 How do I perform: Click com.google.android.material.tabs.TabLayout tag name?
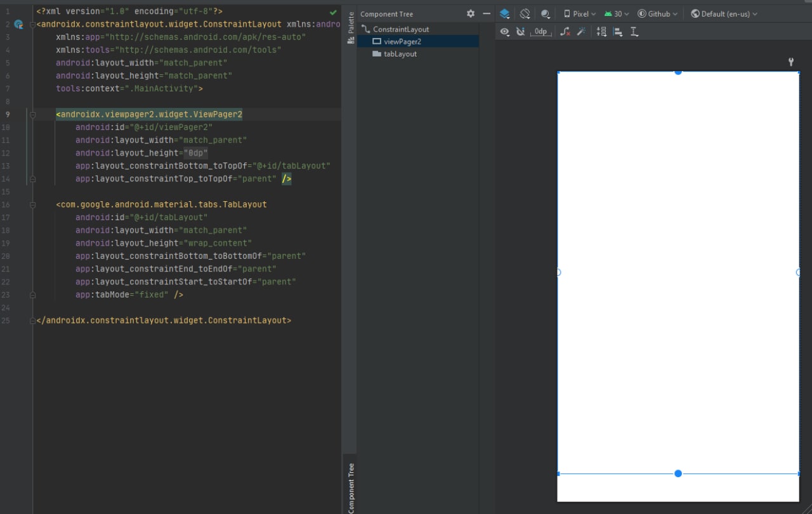(164, 204)
